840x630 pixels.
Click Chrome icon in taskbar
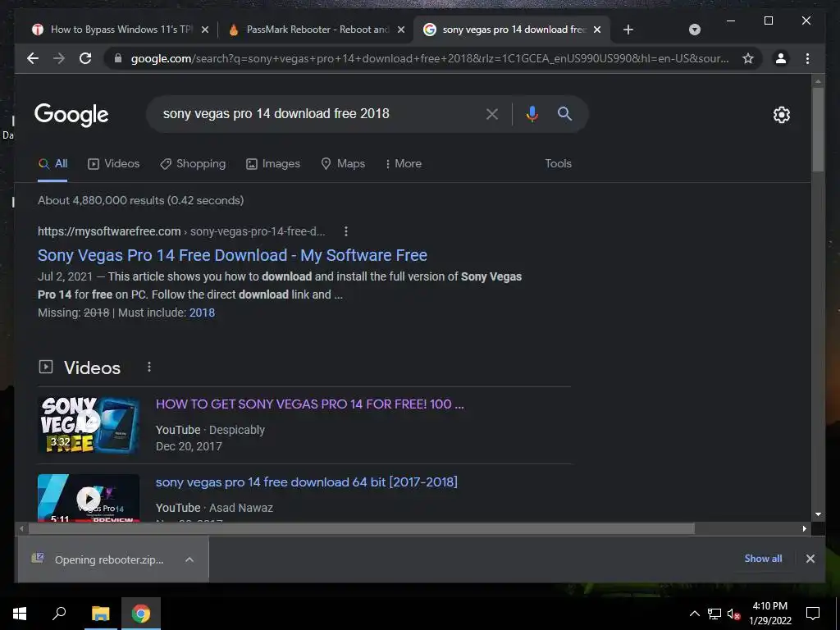141,614
